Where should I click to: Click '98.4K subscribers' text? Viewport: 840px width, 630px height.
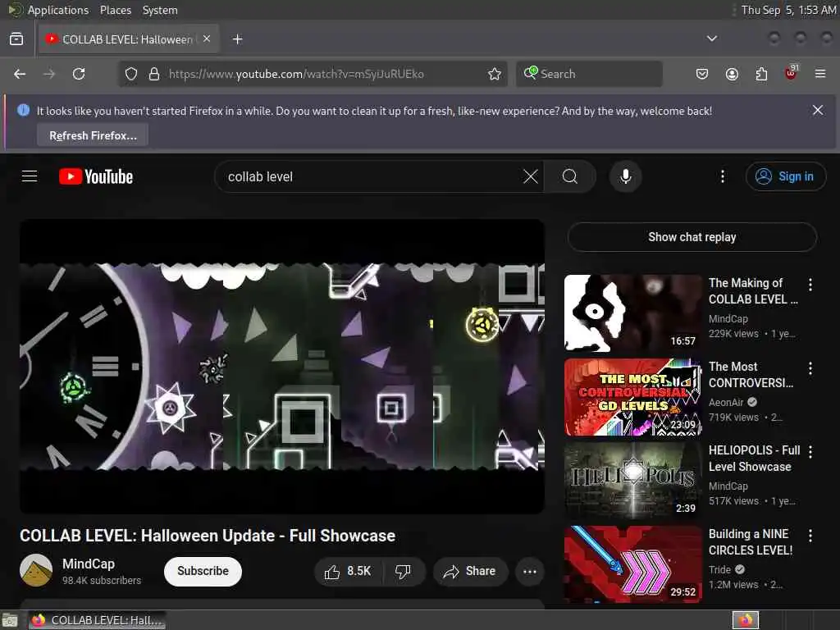click(x=102, y=580)
